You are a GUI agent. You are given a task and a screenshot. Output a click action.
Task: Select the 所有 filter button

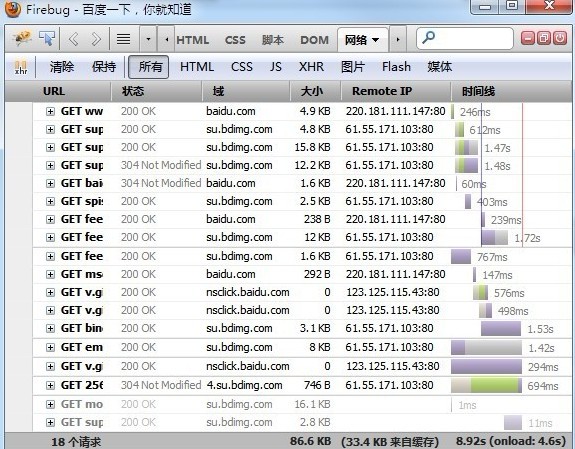149,67
